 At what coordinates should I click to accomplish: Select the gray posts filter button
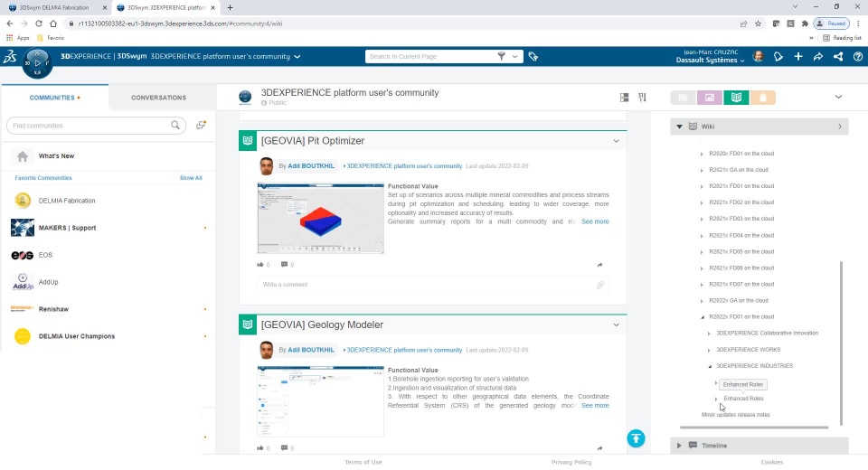click(x=684, y=98)
